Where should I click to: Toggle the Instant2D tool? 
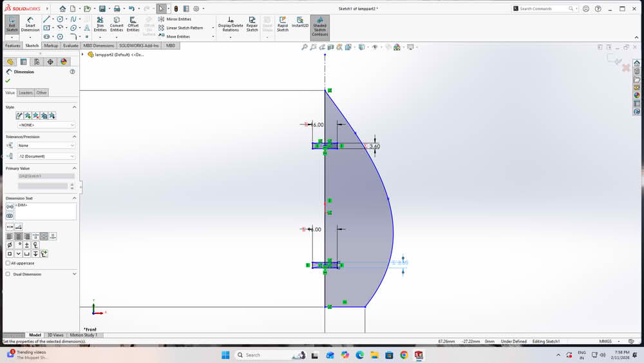(300, 22)
